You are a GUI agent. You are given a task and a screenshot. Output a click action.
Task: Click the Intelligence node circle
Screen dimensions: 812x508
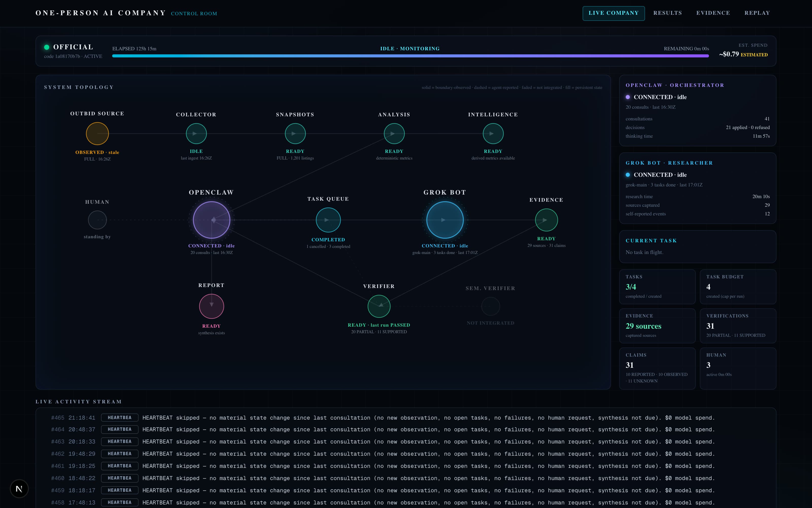(493, 133)
